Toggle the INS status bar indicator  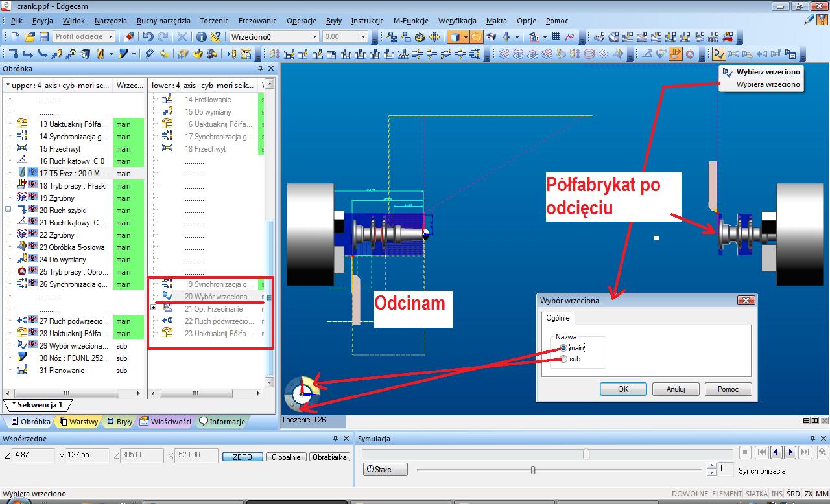tap(777, 494)
